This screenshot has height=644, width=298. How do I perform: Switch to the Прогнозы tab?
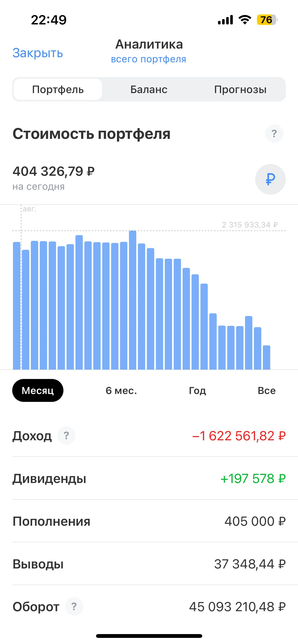[240, 89]
